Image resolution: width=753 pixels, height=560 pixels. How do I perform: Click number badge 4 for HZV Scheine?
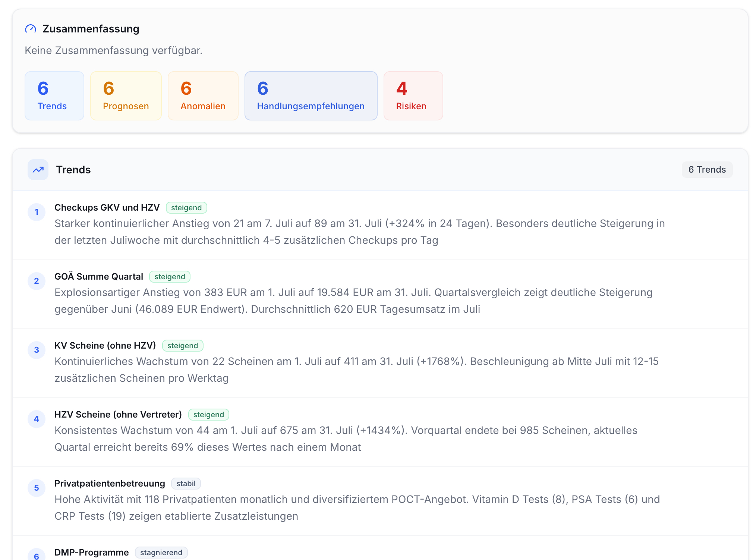(37, 419)
